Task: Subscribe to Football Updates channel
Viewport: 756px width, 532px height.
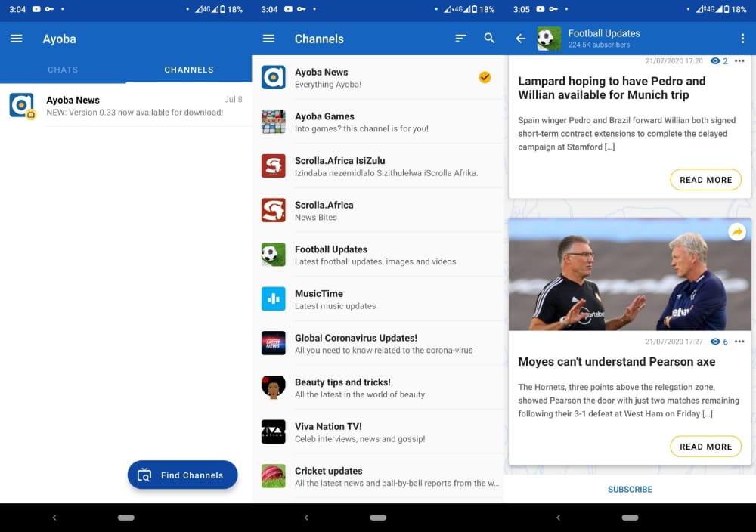Action: [x=630, y=489]
